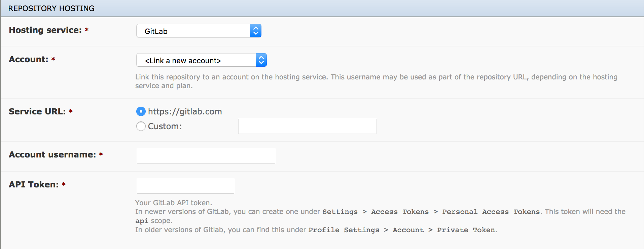Click the Personal Access Tokens help text
The width and height of the screenshot is (644, 249).
point(491,212)
